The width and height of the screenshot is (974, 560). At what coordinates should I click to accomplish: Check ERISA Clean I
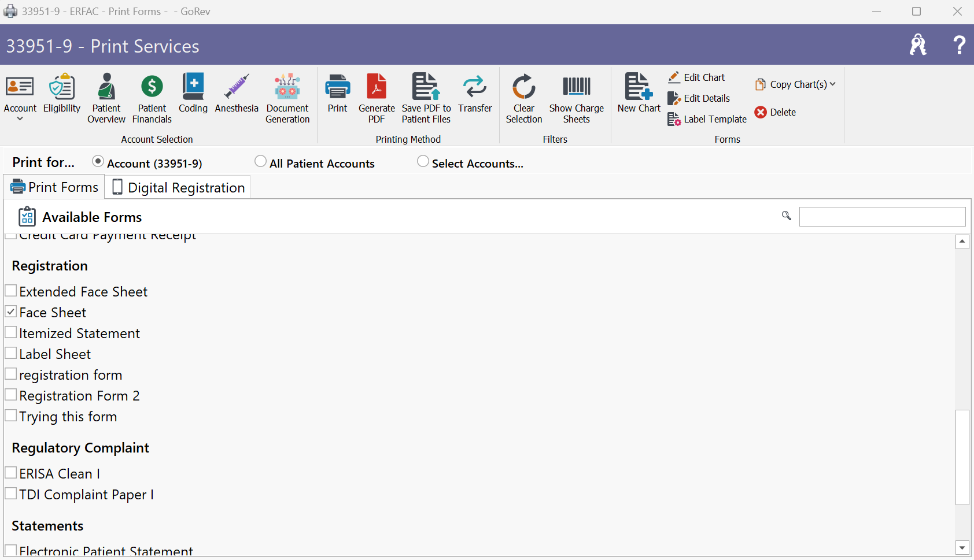[10, 473]
